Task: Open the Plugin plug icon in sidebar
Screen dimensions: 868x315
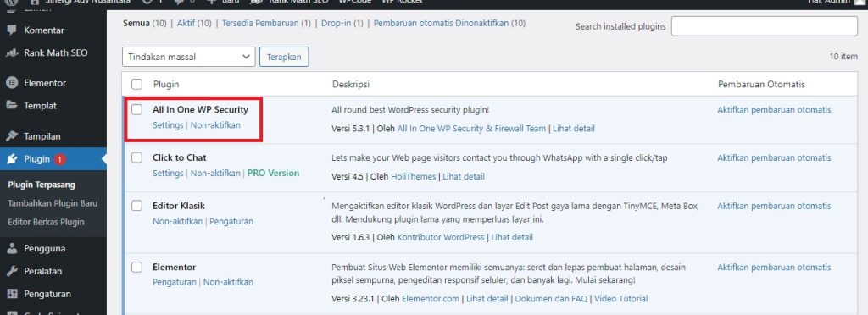Action: (12, 159)
